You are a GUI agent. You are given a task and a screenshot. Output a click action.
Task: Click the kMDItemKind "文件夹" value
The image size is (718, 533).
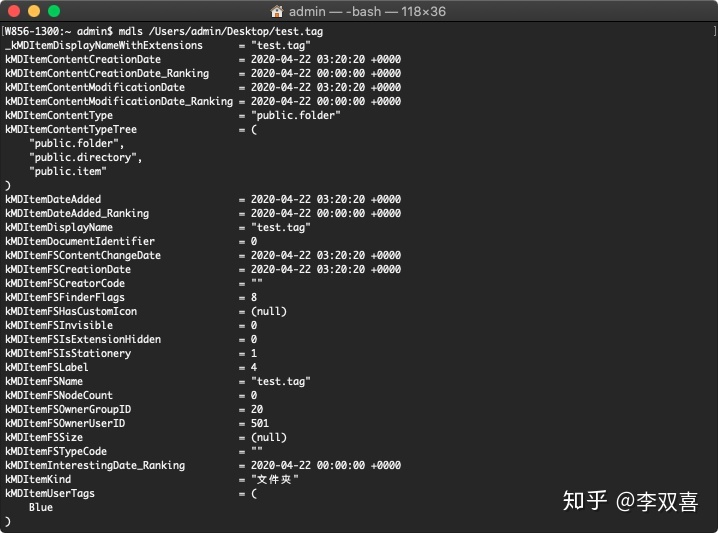[275, 479]
